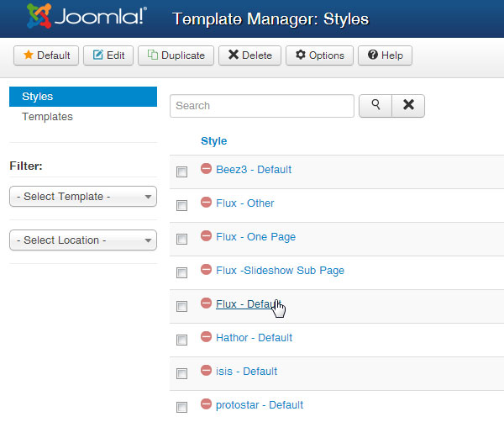Open the Beez3 - Default style link

click(254, 170)
